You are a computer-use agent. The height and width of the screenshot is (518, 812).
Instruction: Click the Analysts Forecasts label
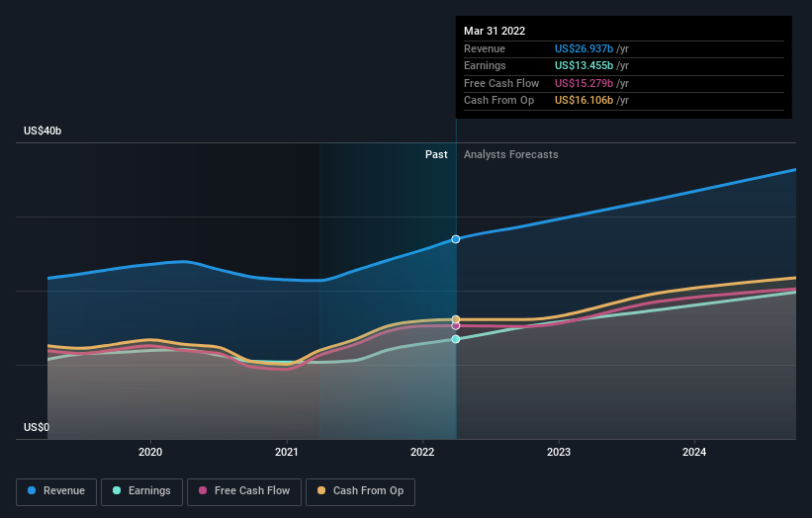click(511, 154)
